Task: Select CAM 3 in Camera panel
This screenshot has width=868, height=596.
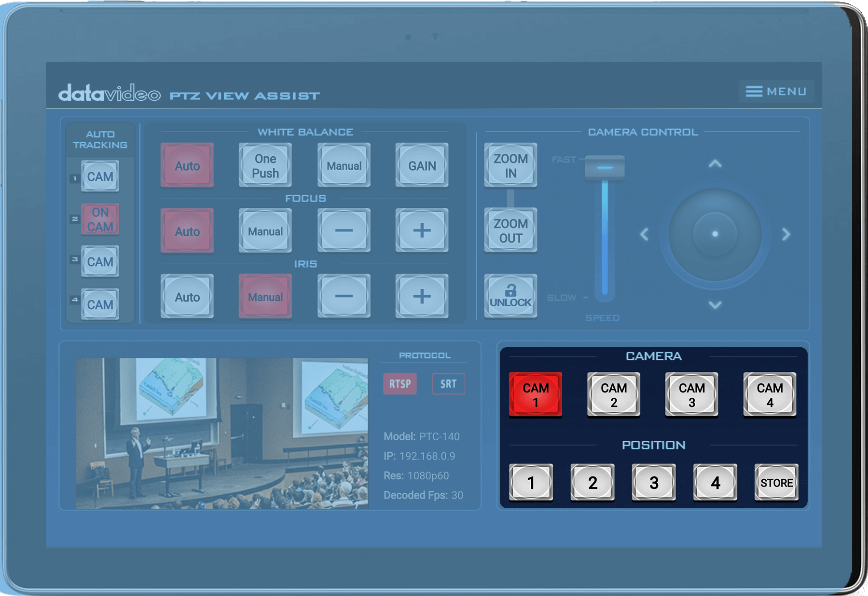Action: coord(692,394)
